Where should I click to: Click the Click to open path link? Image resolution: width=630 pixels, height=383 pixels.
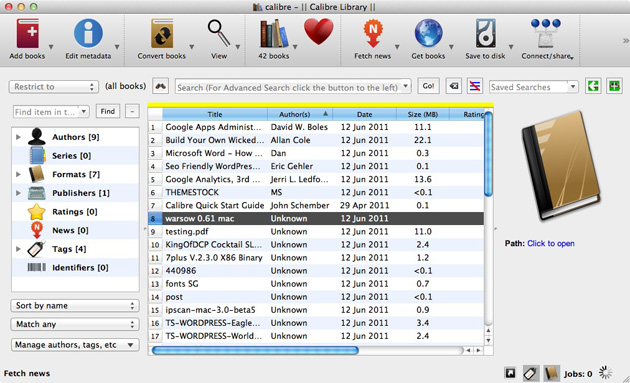[551, 243]
